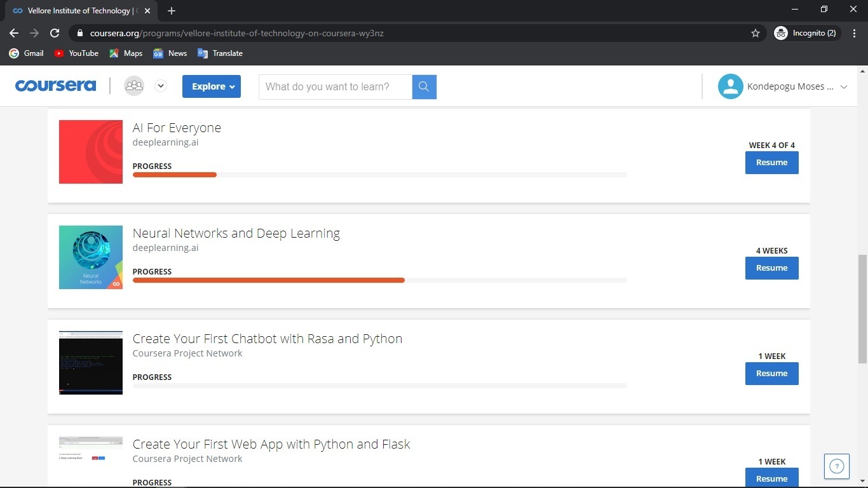Click the Rasa Chatbot terminal thumbnail
The height and width of the screenshot is (488, 868).
pos(91,363)
